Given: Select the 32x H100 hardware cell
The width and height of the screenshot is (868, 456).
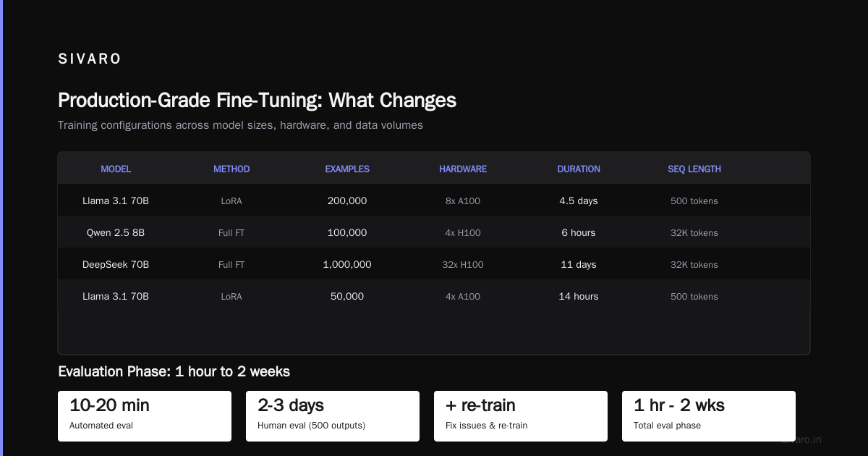Looking at the screenshot, I should (463, 264).
